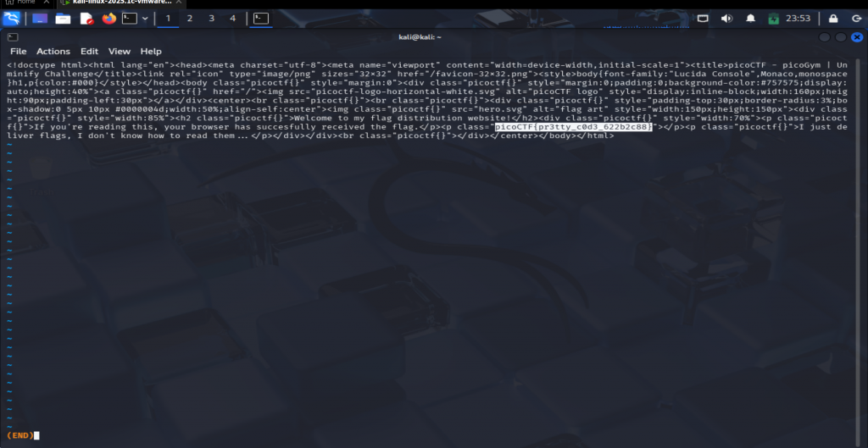
Task: Open the terminal View menu
Action: [119, 51]
